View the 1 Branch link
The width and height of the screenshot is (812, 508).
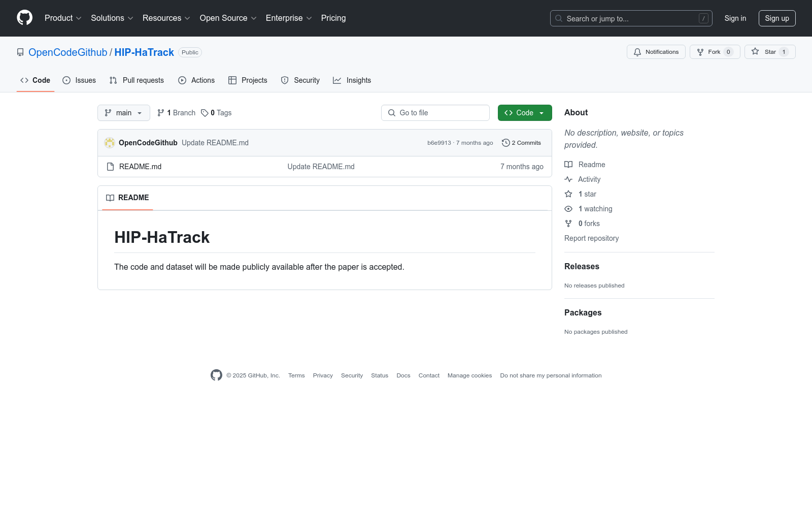(176, 113)
